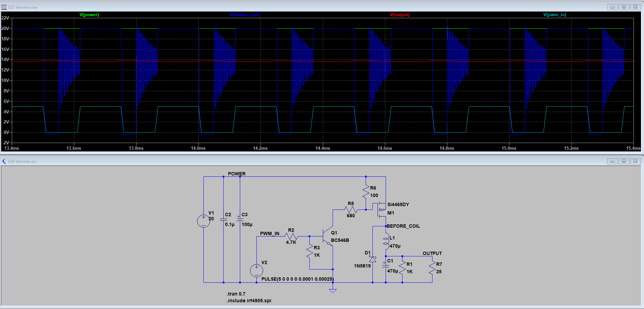
Task: Click the LED dimmer.asc title bar text
Action: (22, 162)
